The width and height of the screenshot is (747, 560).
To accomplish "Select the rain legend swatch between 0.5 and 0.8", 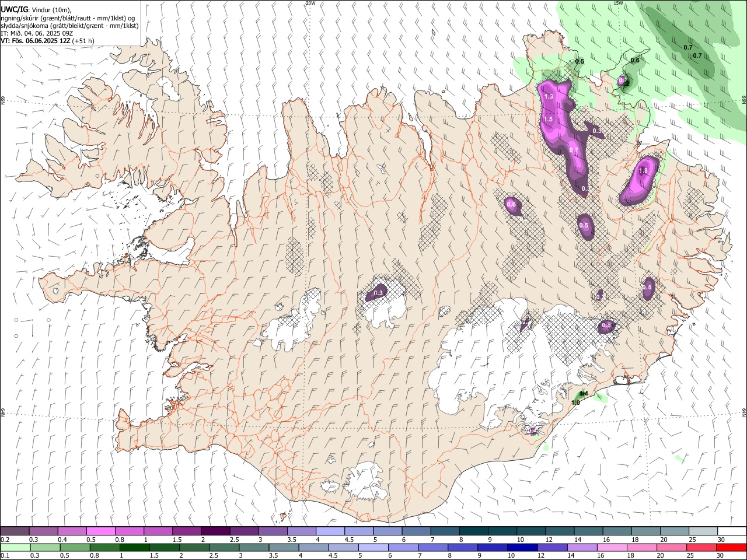I will pyautogui.click(x=75, y=548).
